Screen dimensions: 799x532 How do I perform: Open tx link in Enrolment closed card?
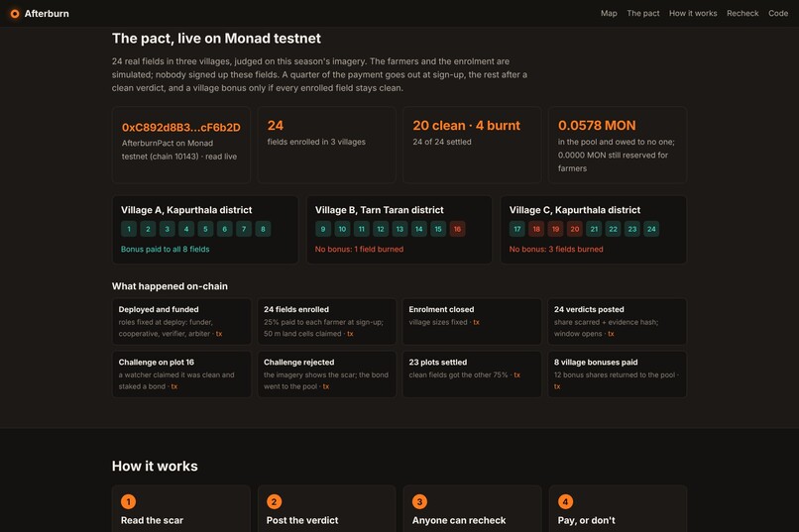pos(477,322)
